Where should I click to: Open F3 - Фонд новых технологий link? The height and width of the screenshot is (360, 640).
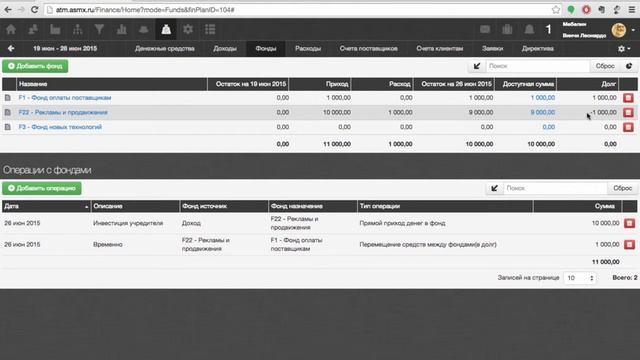coord(60,127)
